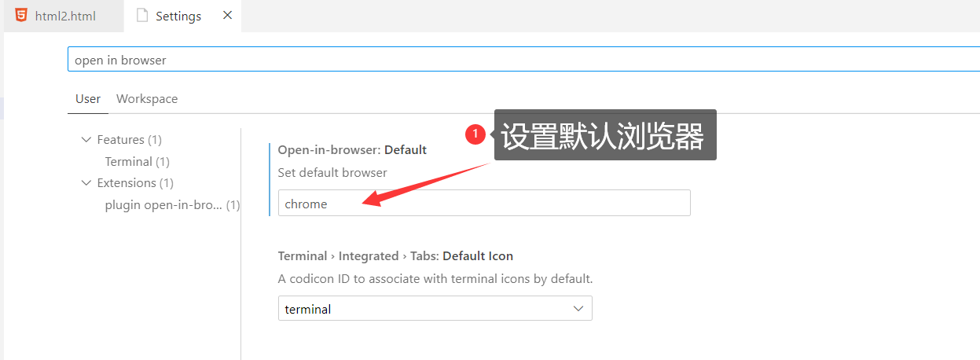Select the Settings editor tab
The image size is (980, 360).
(178, 16)
